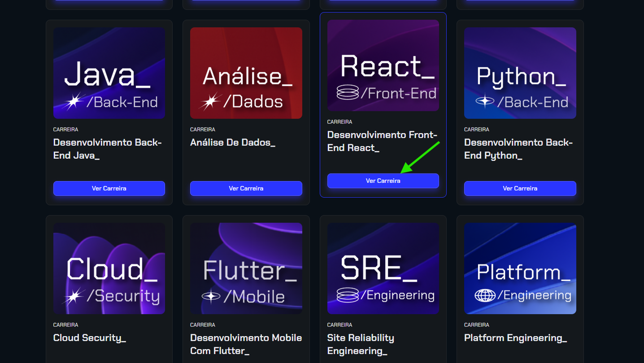Click the CARREIRA label above Cloud Security_
The height and width of the screenshot is (363, 644).
click(66, 325)
